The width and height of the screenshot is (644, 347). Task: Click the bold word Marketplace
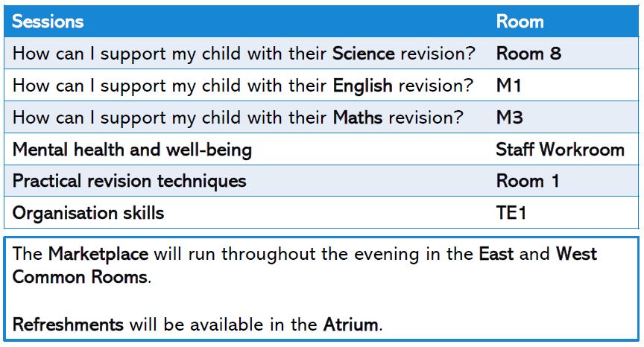[x=98, y=255]
